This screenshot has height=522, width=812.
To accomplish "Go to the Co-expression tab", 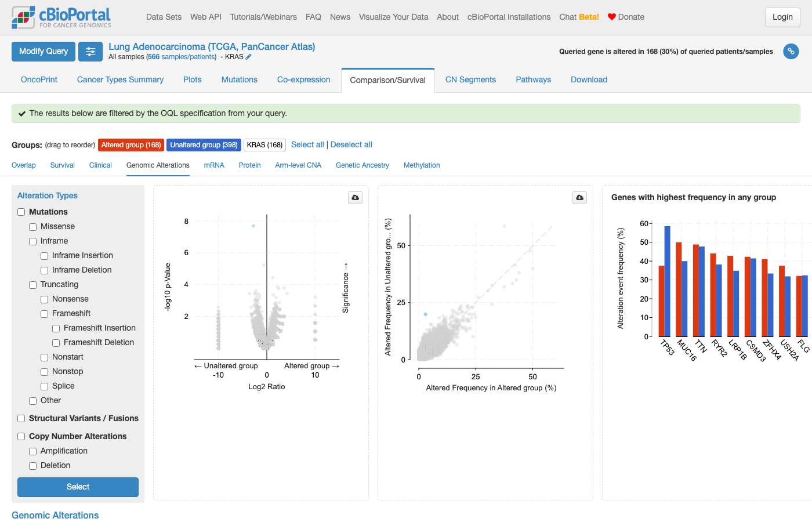I will click(303, 79).
